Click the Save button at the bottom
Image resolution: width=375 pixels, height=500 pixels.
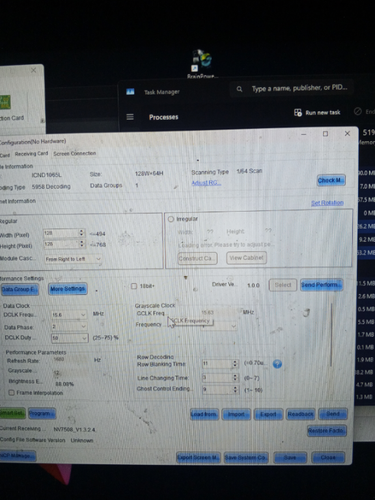pos(290,458)
